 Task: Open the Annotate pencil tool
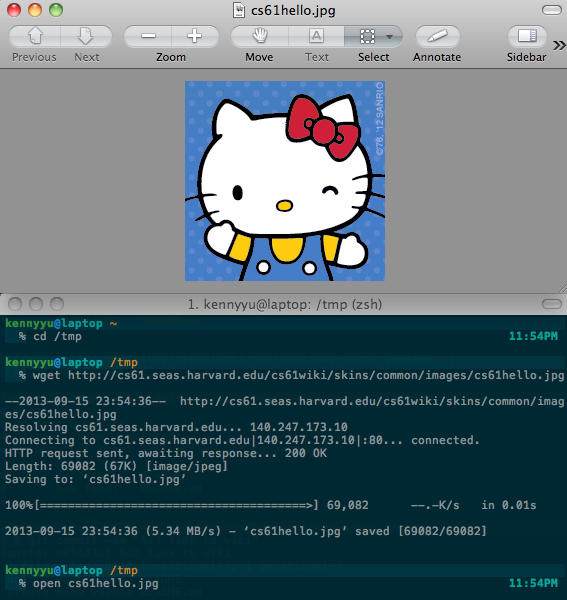click(437, 36)
